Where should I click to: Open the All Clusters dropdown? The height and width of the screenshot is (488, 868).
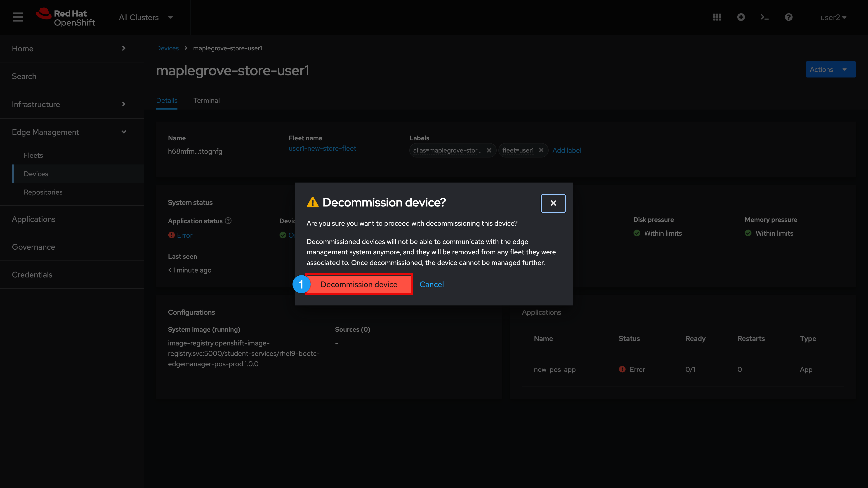(x=146, y=17)
